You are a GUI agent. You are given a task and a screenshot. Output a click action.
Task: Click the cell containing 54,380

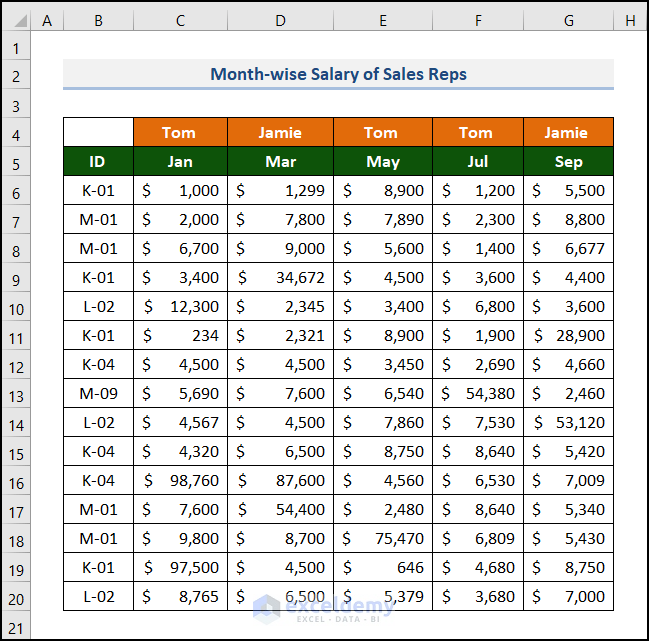coord(478,393)
